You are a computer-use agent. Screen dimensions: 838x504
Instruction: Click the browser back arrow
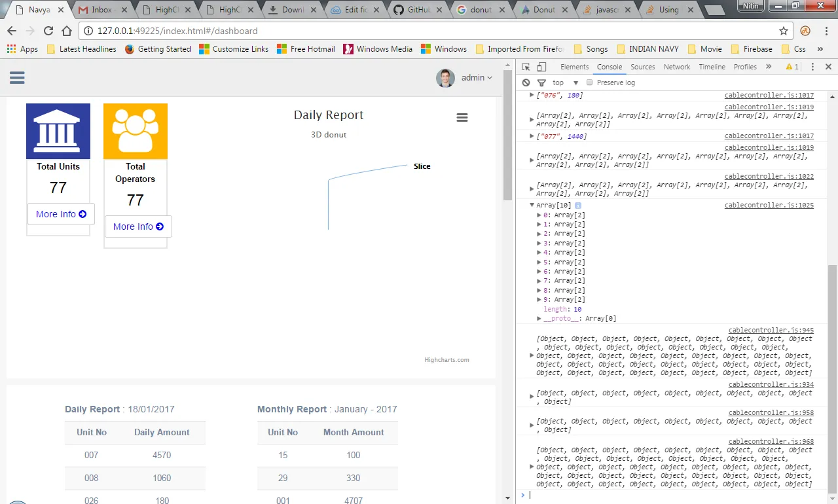[x=12, y=31]
